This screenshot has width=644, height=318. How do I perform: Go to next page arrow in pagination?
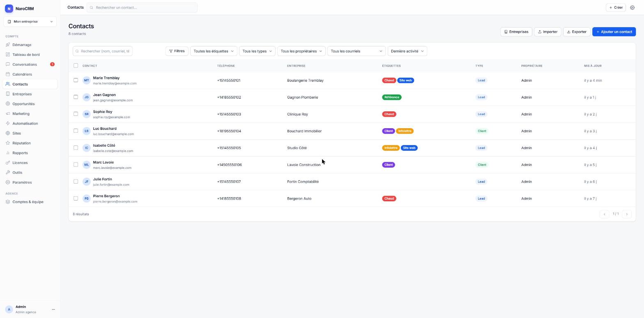(627, 214)
